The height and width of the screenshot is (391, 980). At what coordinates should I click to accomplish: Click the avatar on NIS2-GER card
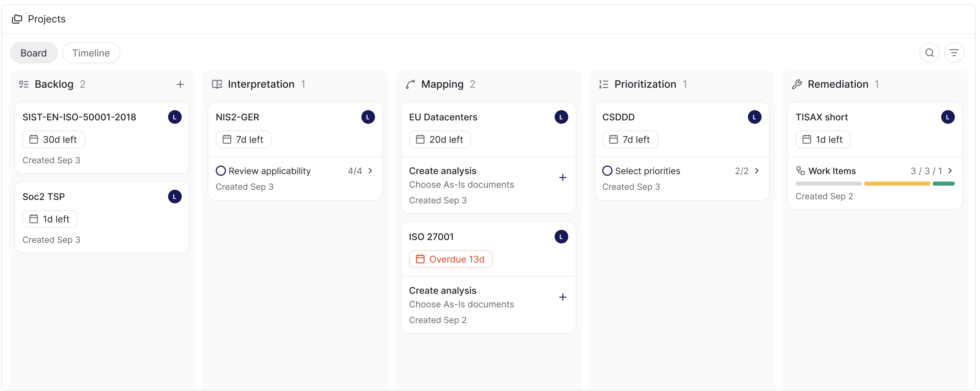[368, 117]
